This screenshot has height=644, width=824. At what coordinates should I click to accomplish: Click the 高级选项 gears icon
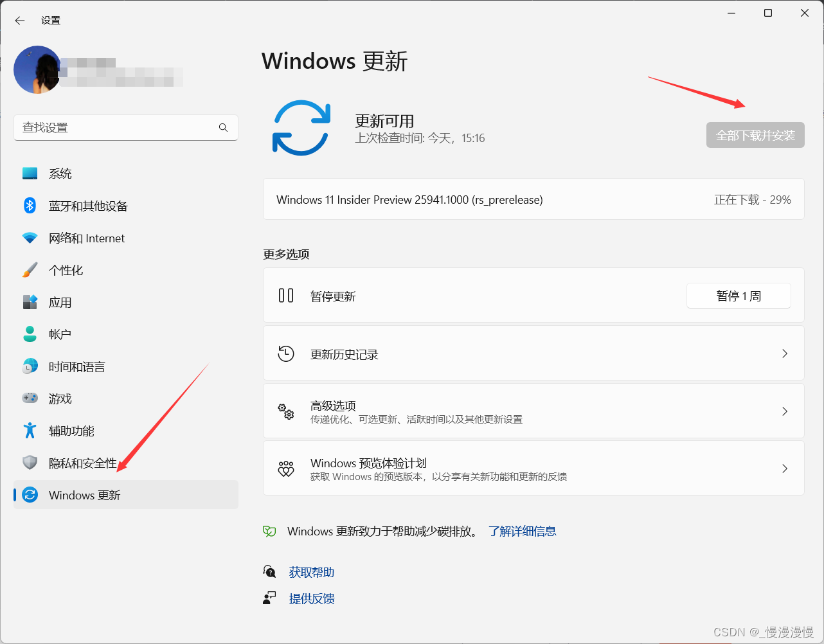pyautogui.click(x=286, y=411)
